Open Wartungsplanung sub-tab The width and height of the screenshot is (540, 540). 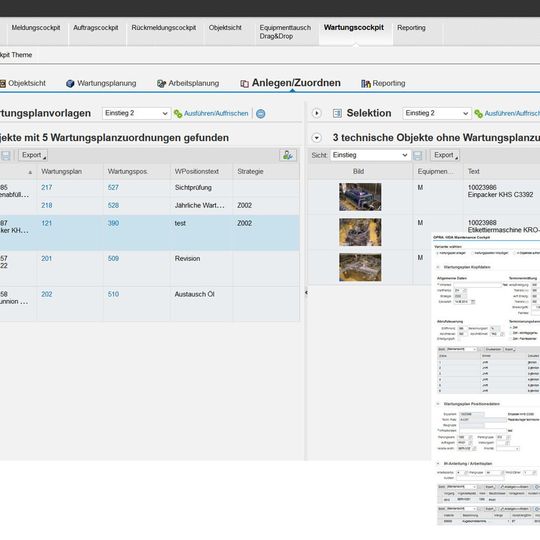101,83
